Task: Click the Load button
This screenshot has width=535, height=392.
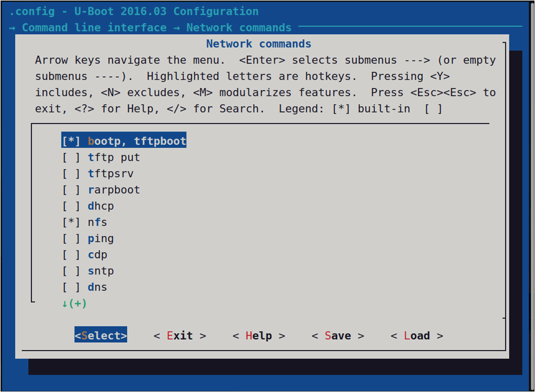Action: [417, 336]
